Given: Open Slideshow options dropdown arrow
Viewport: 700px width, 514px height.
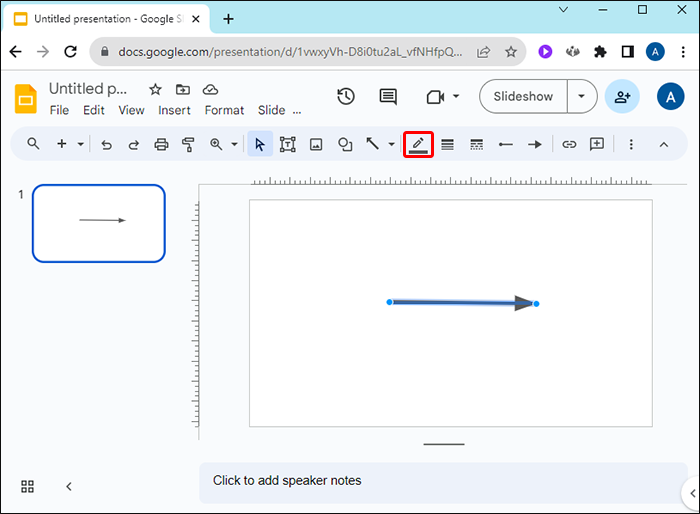Looking at the screenshot, I should click(581, 96).
